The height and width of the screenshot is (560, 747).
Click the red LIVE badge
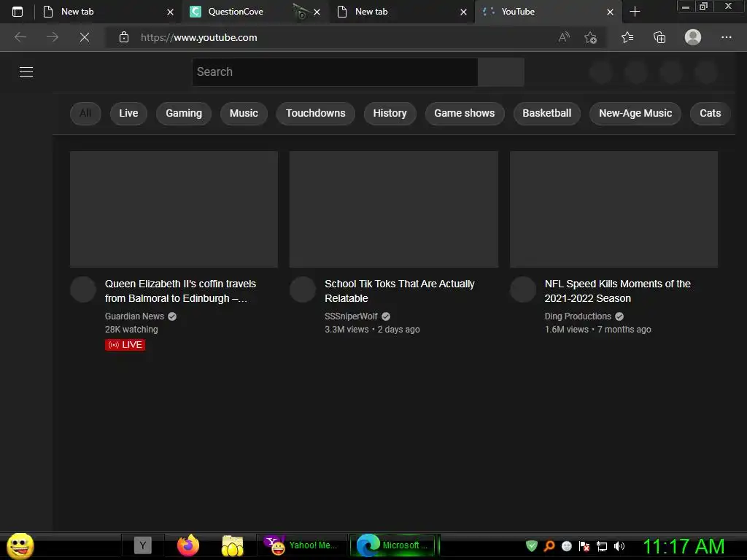tap(125, 345)
